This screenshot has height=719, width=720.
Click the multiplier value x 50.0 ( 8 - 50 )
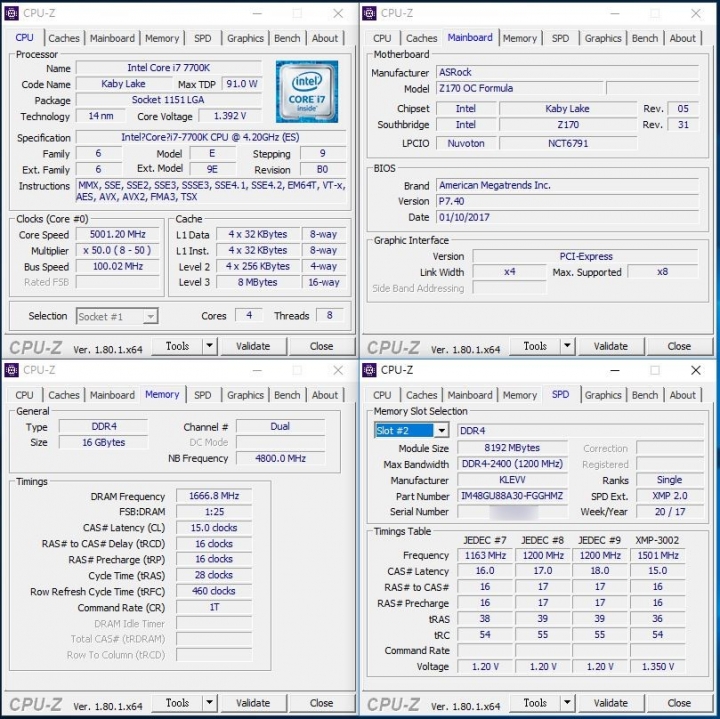[x=118, y=250]
